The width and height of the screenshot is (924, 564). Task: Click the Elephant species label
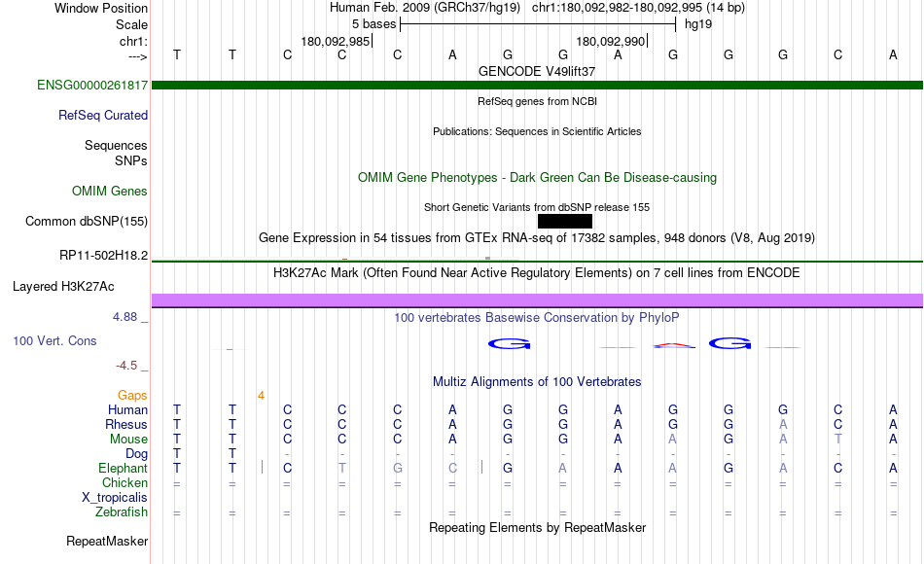(x=124, y=469)
